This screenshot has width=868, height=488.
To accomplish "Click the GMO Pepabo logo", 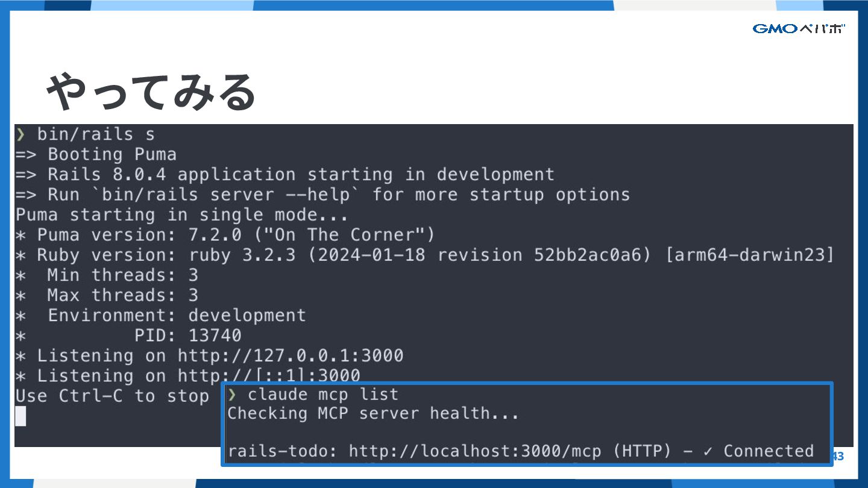I will pyautogui.click(x=798, y=28).
